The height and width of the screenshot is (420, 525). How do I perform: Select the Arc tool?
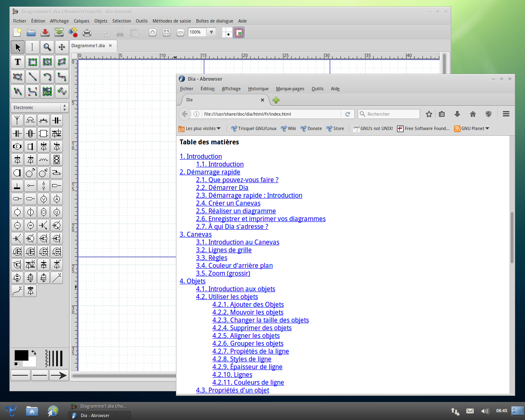[47, 77]
